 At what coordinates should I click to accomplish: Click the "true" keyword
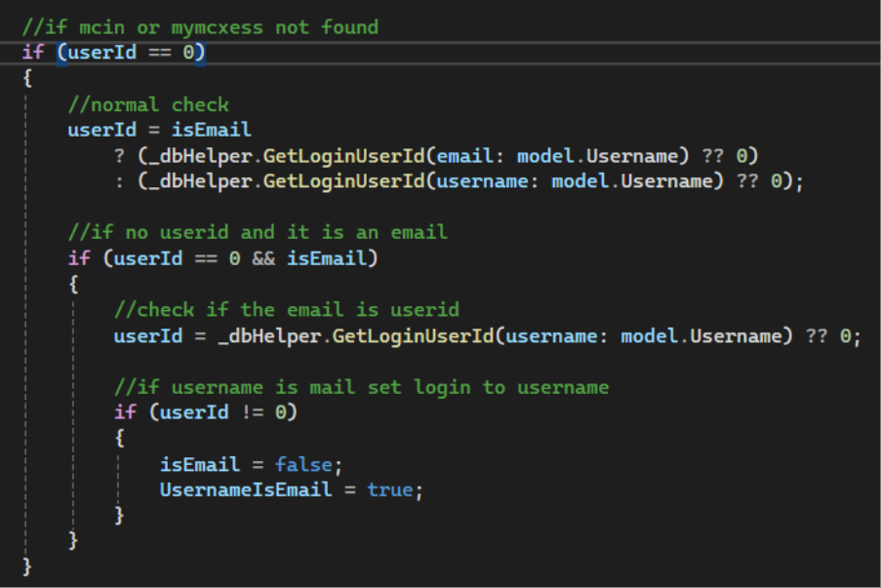391,490
